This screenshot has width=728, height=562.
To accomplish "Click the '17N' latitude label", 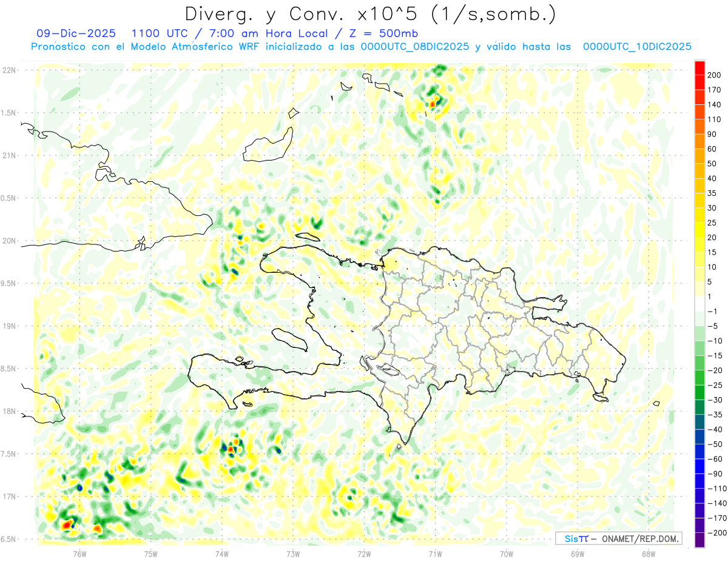I will [x=9, y=497].
